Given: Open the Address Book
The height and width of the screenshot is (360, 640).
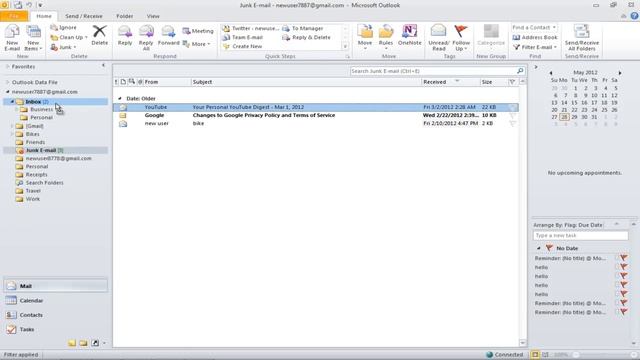Looking at the screenshot, I should tap(535, 37).
